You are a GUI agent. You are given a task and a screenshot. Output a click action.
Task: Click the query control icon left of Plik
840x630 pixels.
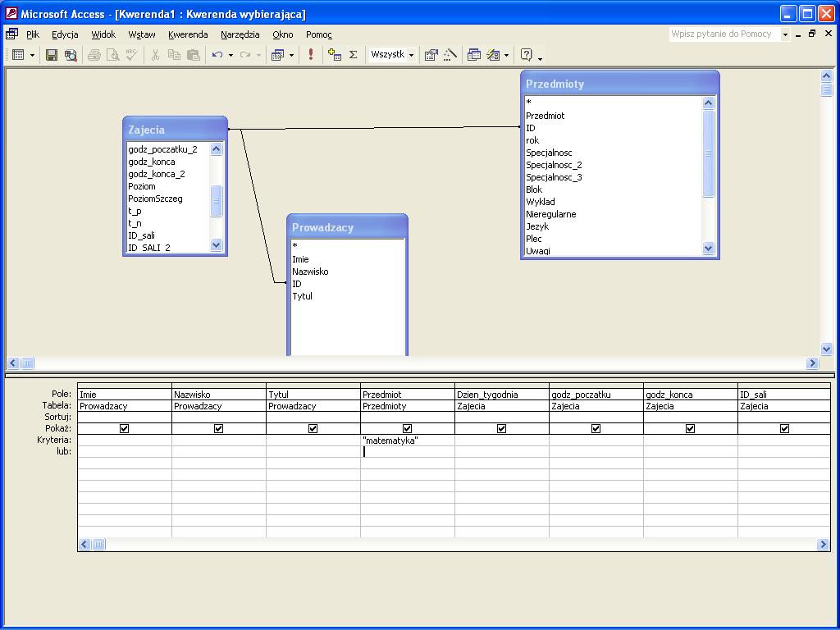pos(11,34)
